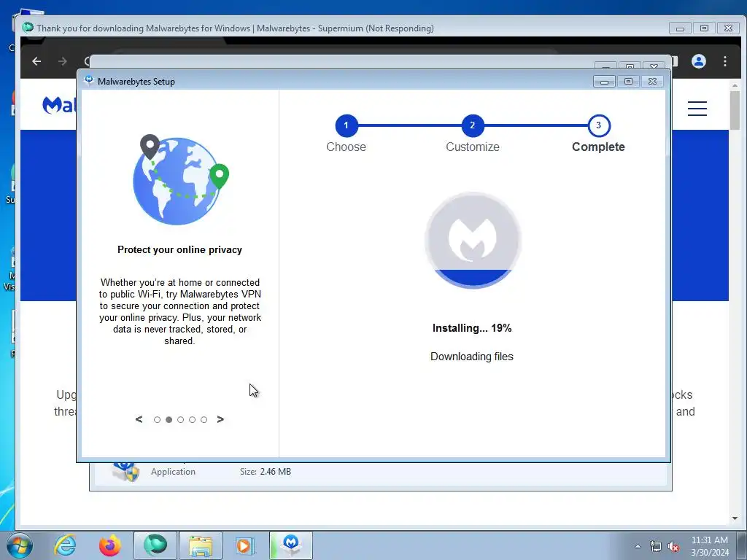Click the globe VPN illustration

point(181,179)
